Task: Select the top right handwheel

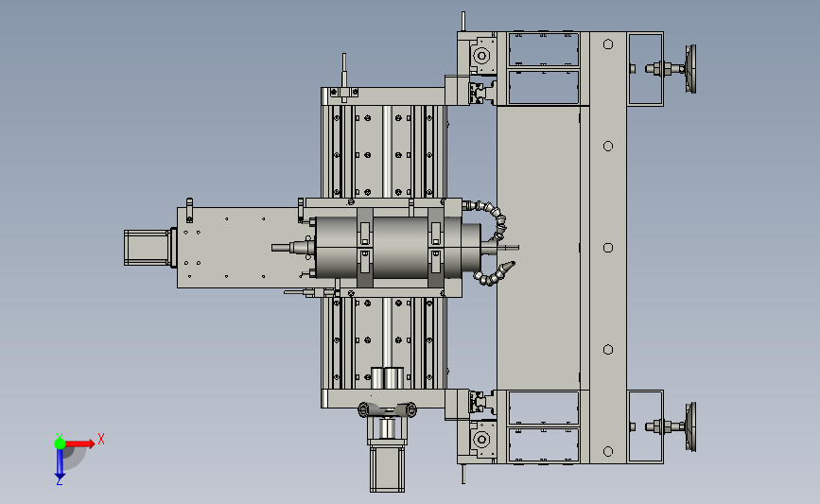Action: tap(690, 69)
